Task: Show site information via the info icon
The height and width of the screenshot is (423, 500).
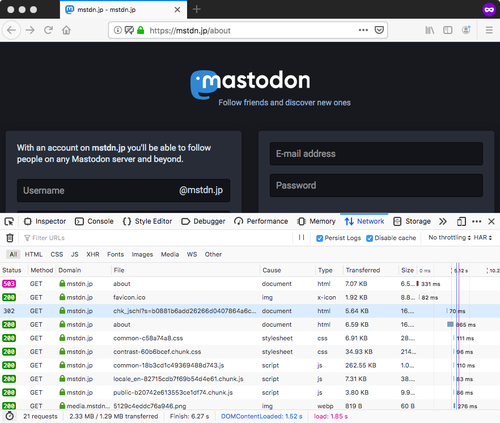Action: pyautogui.click(x=118, y=30)
